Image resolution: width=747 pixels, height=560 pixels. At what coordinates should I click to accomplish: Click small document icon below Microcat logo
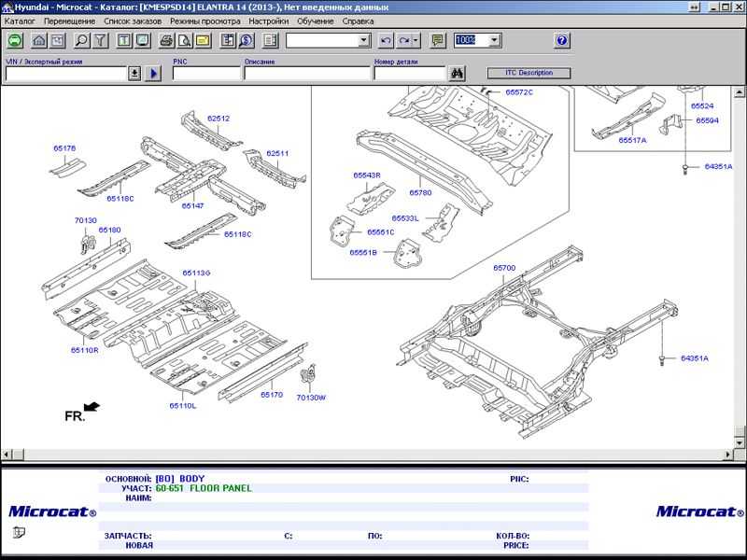pyautogui.click(x=19, y=532)
